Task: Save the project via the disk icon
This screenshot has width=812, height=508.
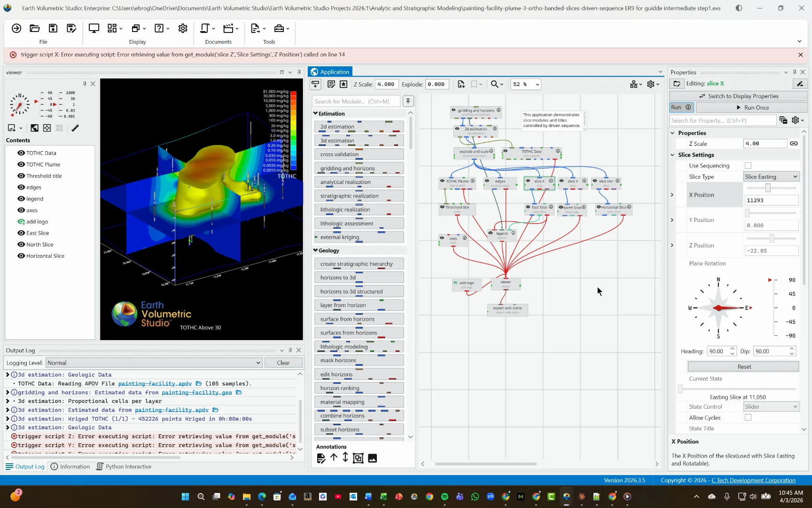Action: (53, 29)
